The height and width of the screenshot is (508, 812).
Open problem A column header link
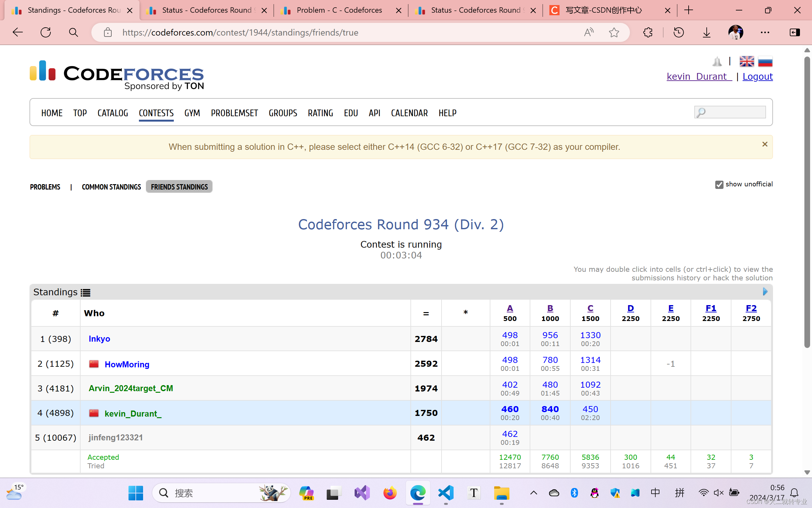click(x=510, y=308)
